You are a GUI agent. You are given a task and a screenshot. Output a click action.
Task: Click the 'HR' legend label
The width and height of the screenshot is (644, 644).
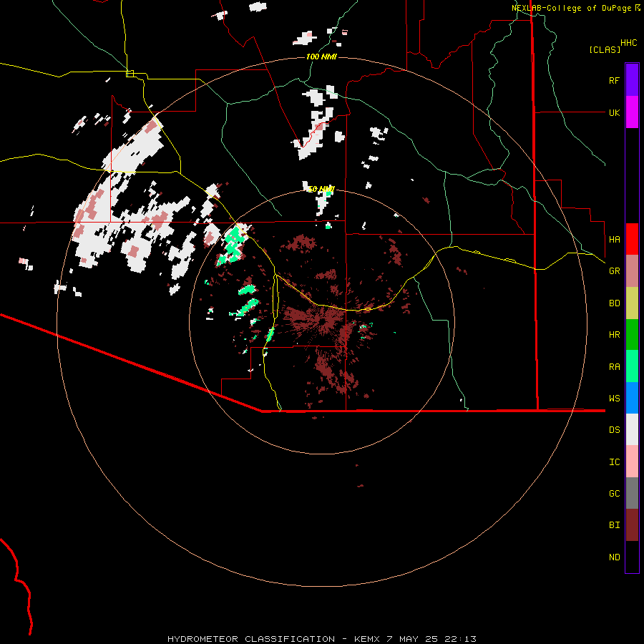click(x=614, y=335)
